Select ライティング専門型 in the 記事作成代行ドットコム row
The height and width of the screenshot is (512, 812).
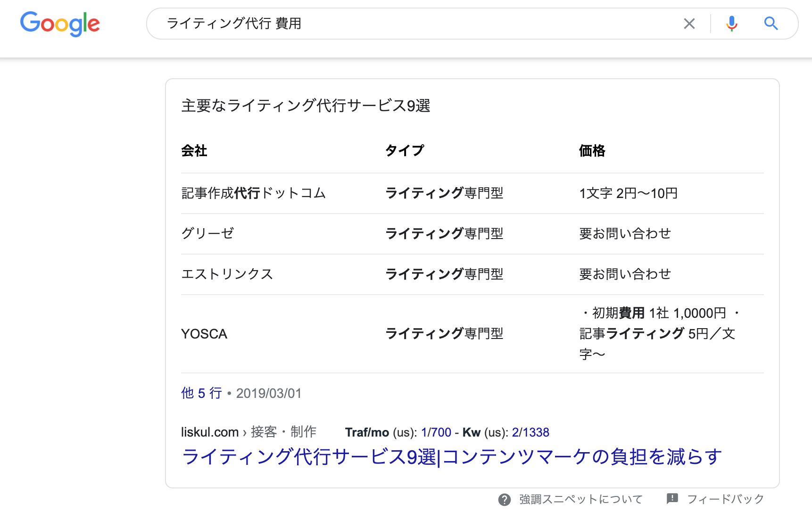(444, 193)
